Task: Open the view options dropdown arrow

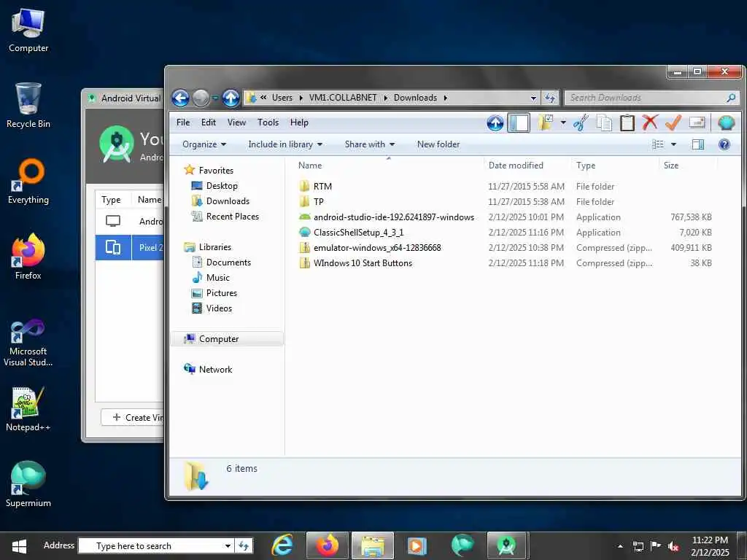Action: coord(673,144)
